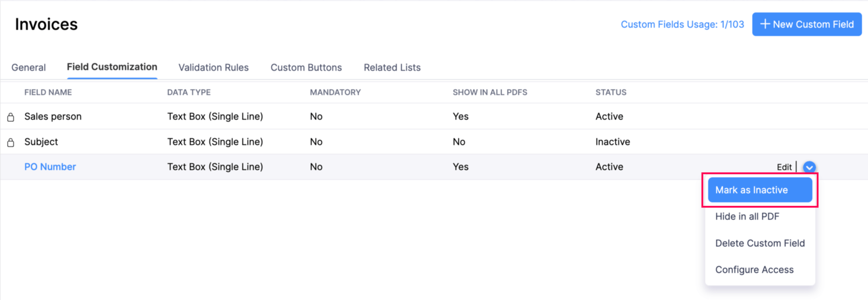Viewport: 868px width, 300px height.
Task: Open the dropdown arrow in PO Number row
Action: click(809, 167)
